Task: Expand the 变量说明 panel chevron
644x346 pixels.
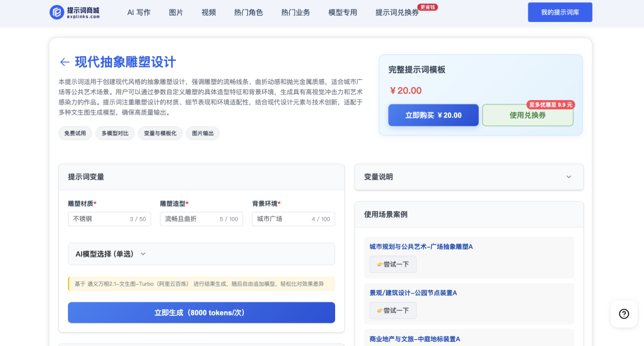Action: tap(569, 177)
